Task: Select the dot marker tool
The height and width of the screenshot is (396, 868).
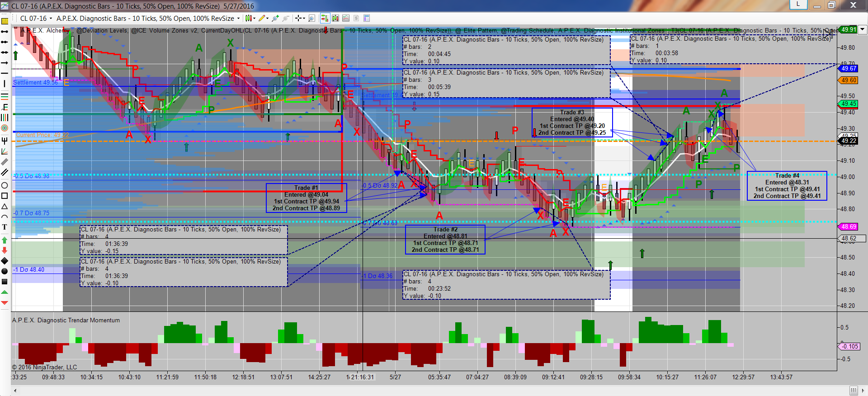Action: (x=5, y=271)
